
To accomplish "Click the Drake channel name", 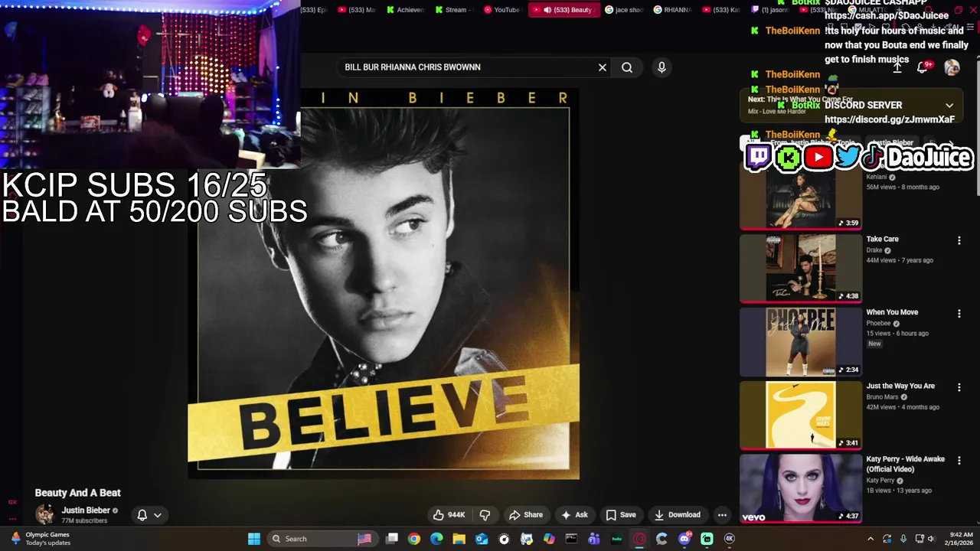I will click(x=874, y=249).
